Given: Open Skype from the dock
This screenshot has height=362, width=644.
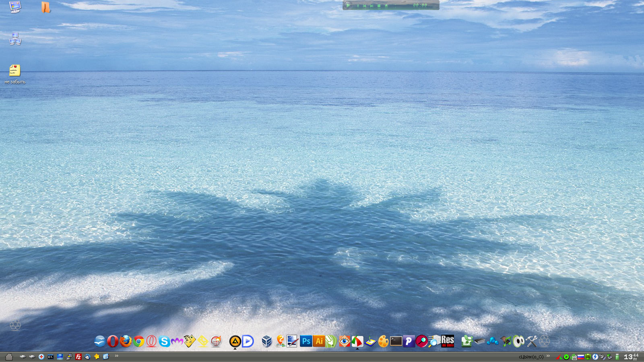Looking at the screenshot, I should tap(164, 341).
